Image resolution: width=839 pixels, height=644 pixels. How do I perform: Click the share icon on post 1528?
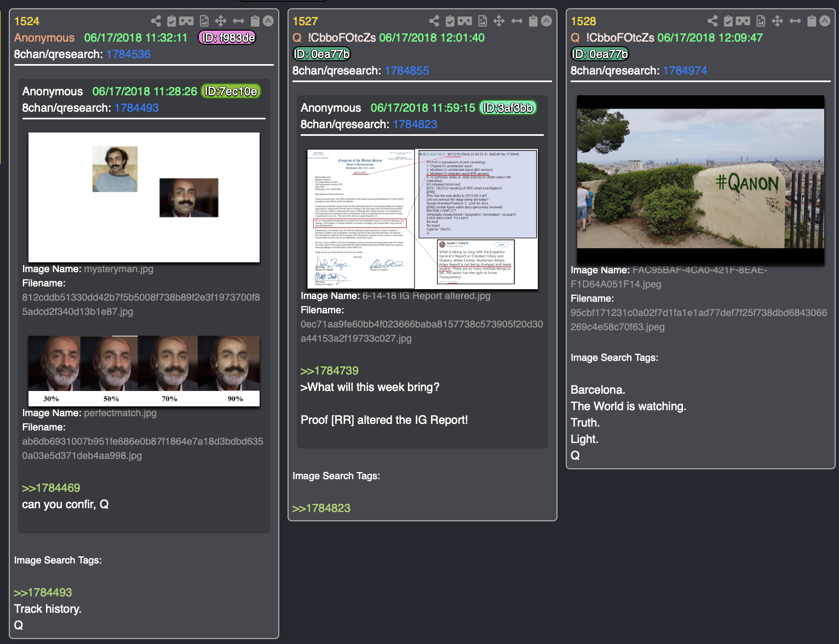[712, 21]
